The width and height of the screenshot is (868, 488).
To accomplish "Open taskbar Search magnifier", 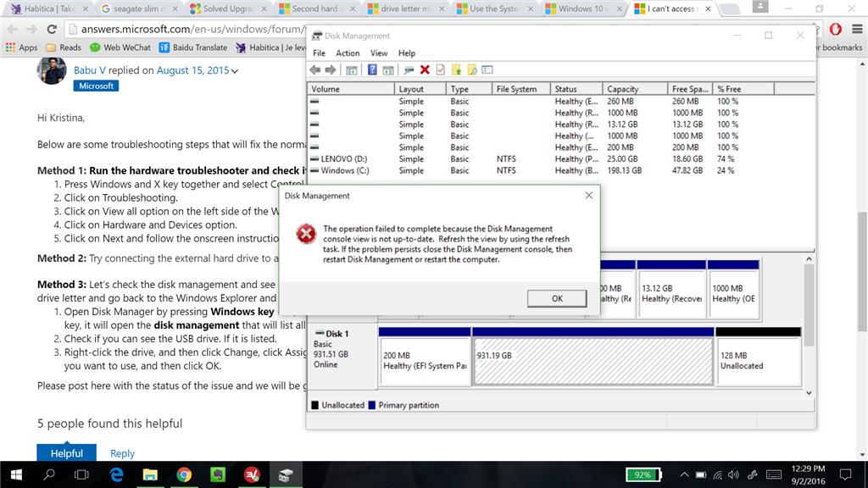I will (49, 474).
